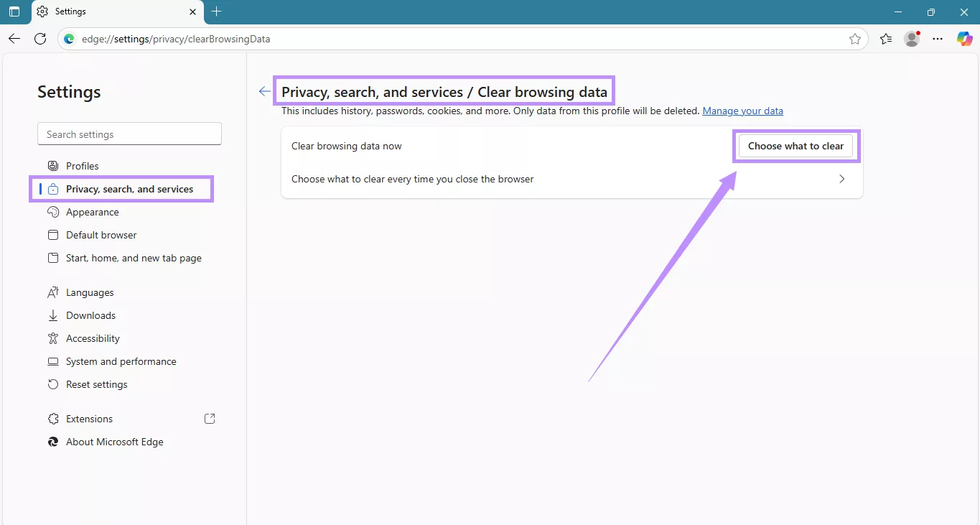Open the tab actions menu icon
Image resolution: width=980 pixels, height=525 pixels.
(x=14, y=11)
